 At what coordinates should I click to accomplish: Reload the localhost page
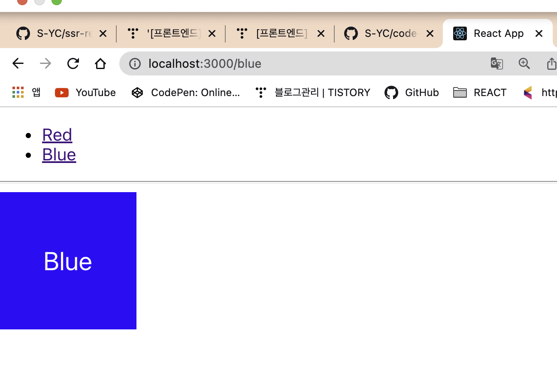[73, 63]
